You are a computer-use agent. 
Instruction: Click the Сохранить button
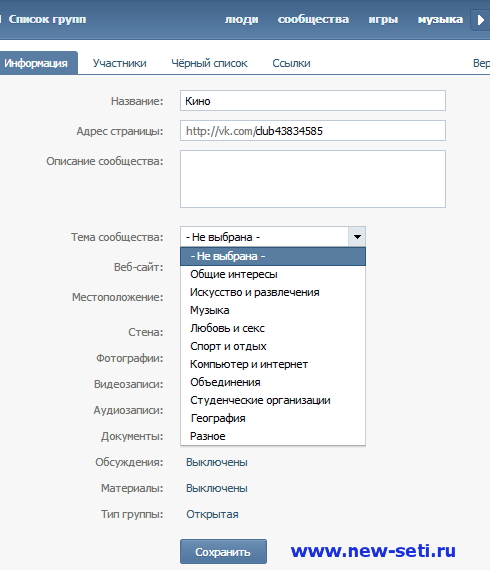(223, 551)
